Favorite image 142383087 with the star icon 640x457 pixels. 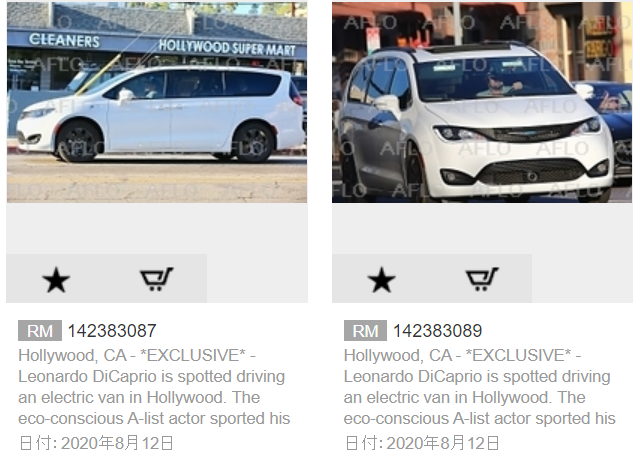click(x=56, y=280)
